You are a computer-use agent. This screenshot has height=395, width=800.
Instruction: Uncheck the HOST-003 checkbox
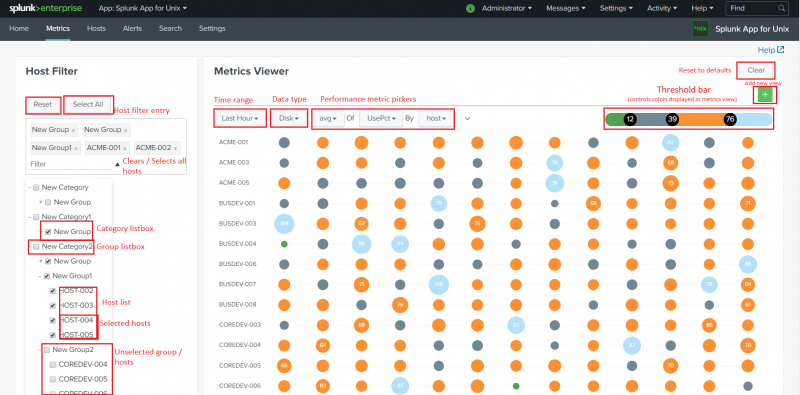tap(53, 306)
